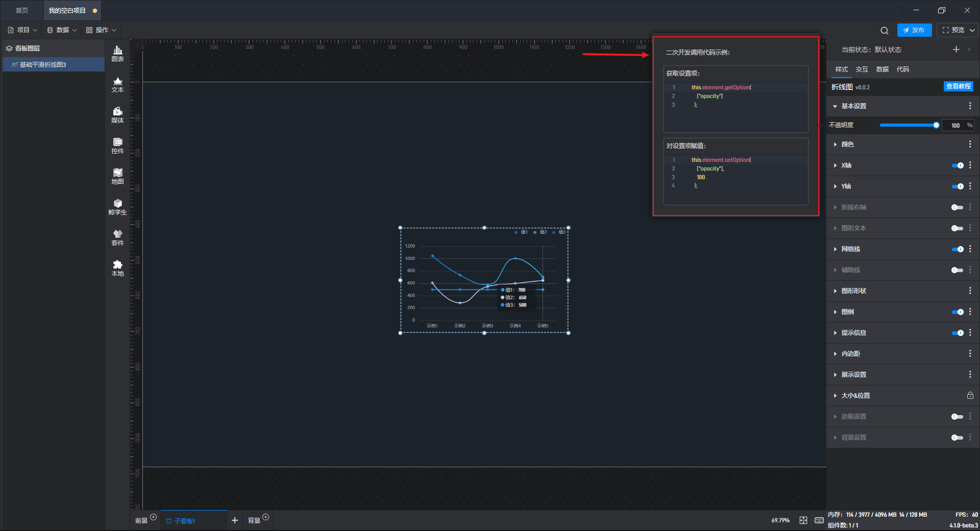Open more options for 颜色
The image size is (980, 531).
click(970, 144)
